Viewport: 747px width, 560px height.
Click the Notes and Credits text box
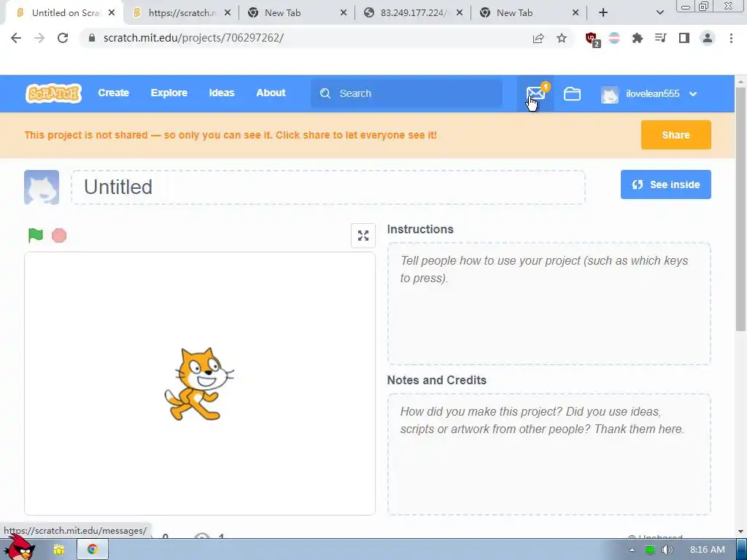click(549, 454)
